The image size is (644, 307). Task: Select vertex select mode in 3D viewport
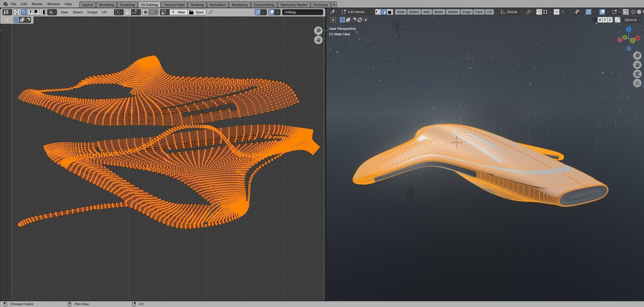[x=378, y=12]
